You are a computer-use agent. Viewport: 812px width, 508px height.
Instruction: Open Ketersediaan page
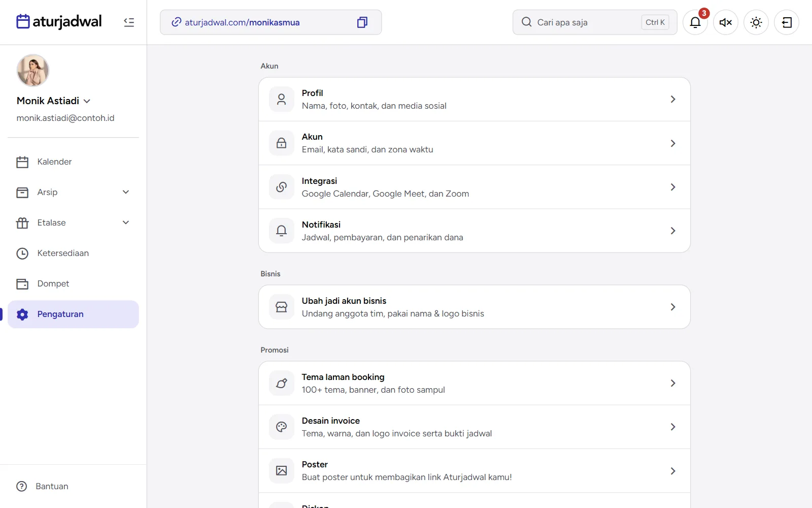point(73,253)
